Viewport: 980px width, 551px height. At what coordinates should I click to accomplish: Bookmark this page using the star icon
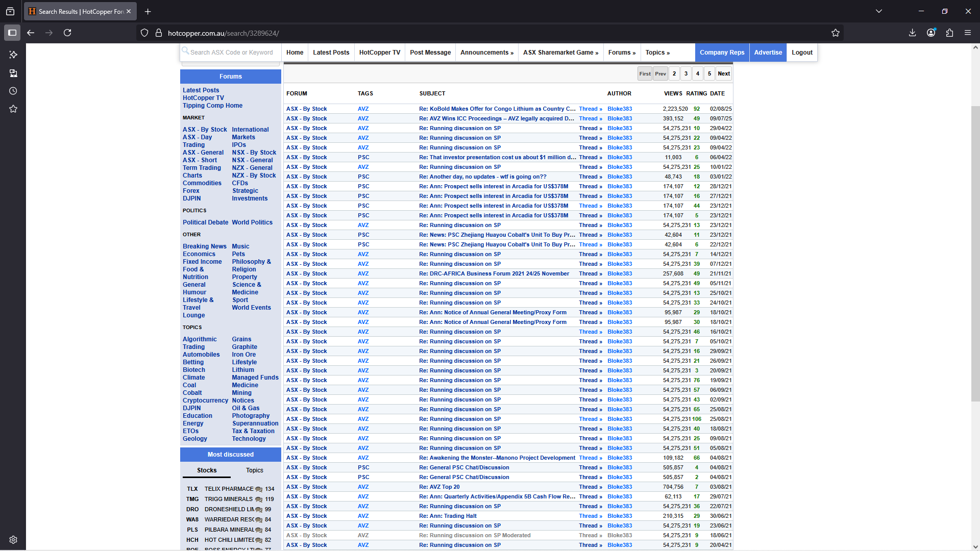pos(836,33)
